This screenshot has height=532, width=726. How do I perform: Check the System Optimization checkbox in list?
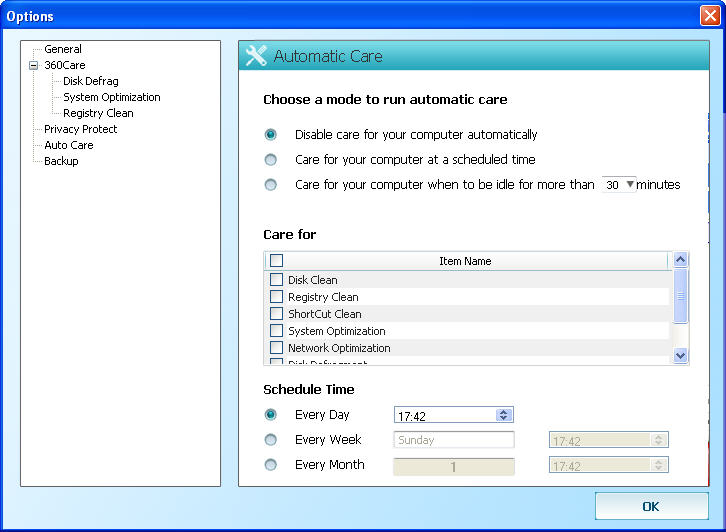[x=276, y=331]
